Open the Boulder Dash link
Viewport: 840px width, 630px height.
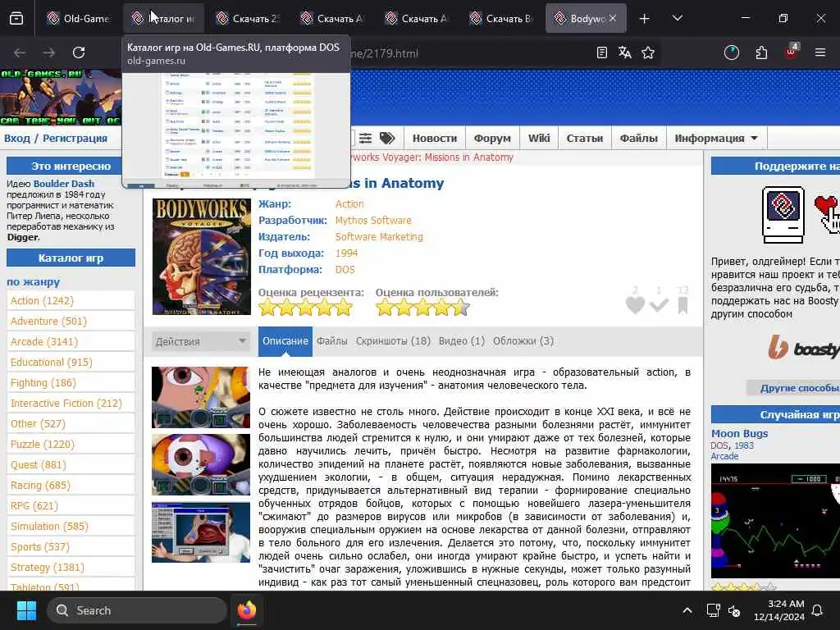pyautogui.click(x=64, y=184)
